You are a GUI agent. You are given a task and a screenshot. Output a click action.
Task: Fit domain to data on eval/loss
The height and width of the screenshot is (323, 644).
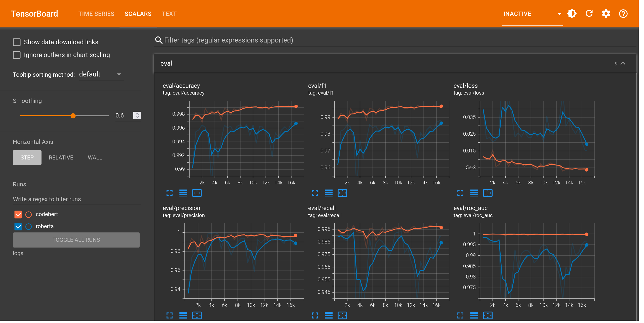[488, 193]
